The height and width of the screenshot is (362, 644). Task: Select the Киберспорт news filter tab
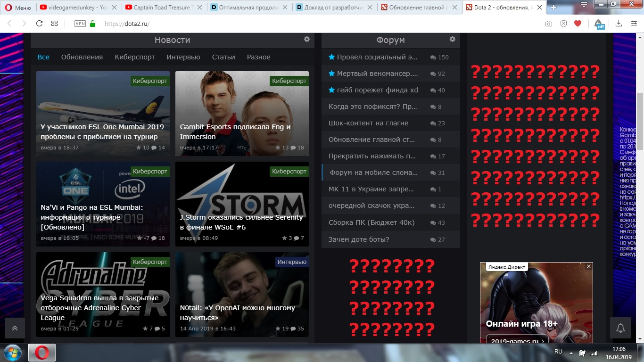134,57
